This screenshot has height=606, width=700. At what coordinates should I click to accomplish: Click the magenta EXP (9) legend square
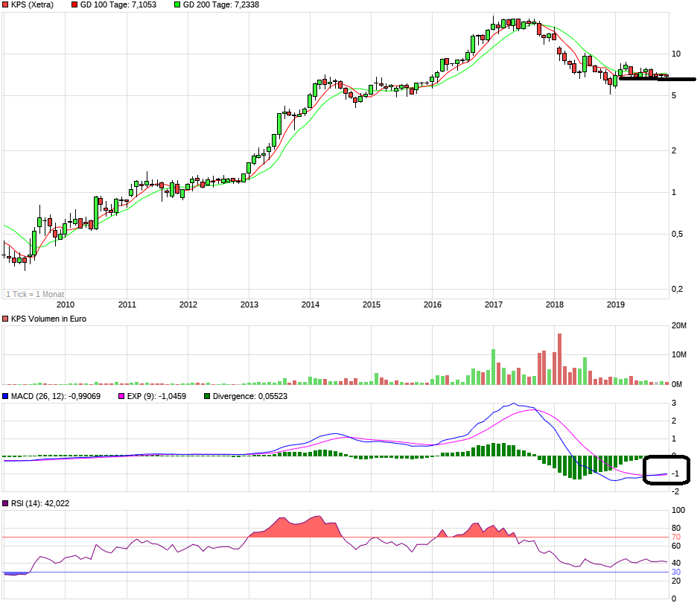click(121, 396)
